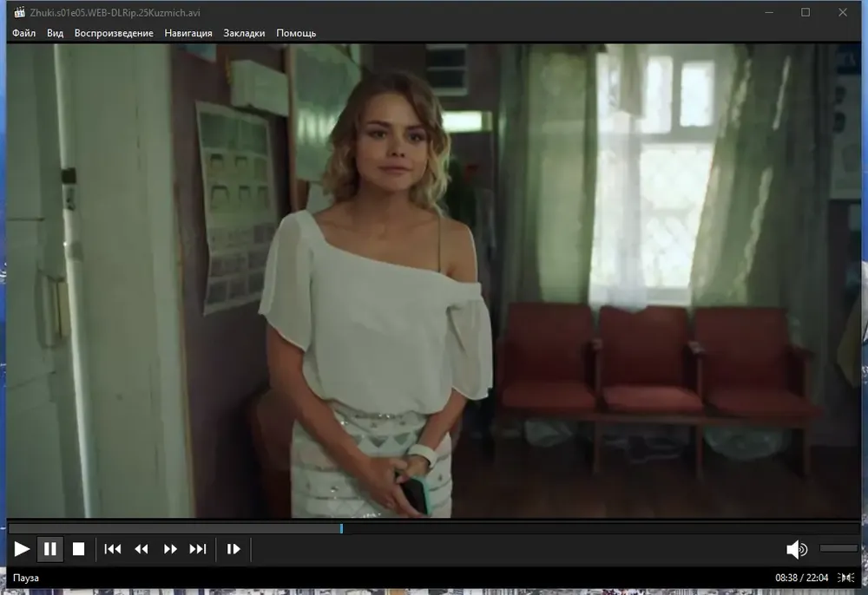Open the Помощь menu
This screenshot has width=868, height=595.
pos(296,33)
